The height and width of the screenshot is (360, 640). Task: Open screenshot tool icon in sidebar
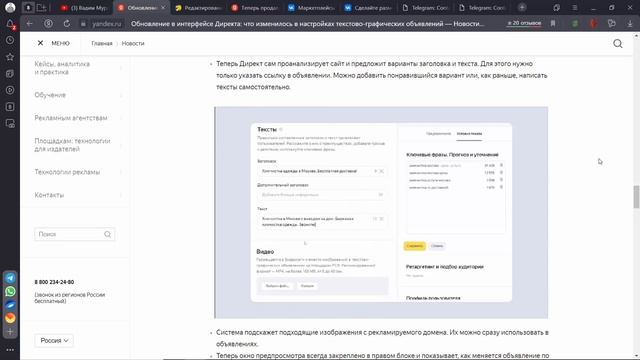point(10,124)
